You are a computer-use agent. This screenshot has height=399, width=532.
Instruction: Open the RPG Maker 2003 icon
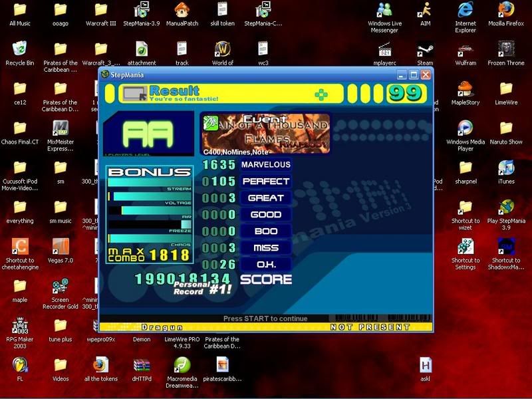20,326
